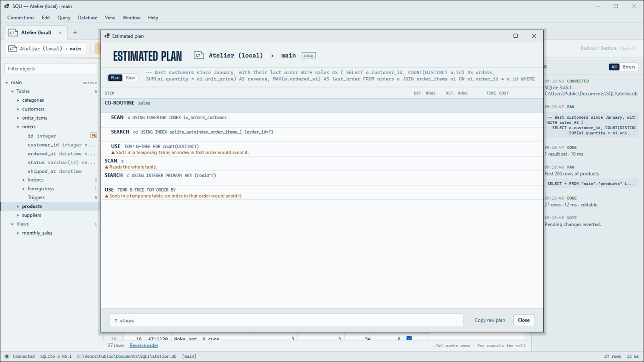Filter the log to Errors only

pyautogui.click(x=629, y=67)
